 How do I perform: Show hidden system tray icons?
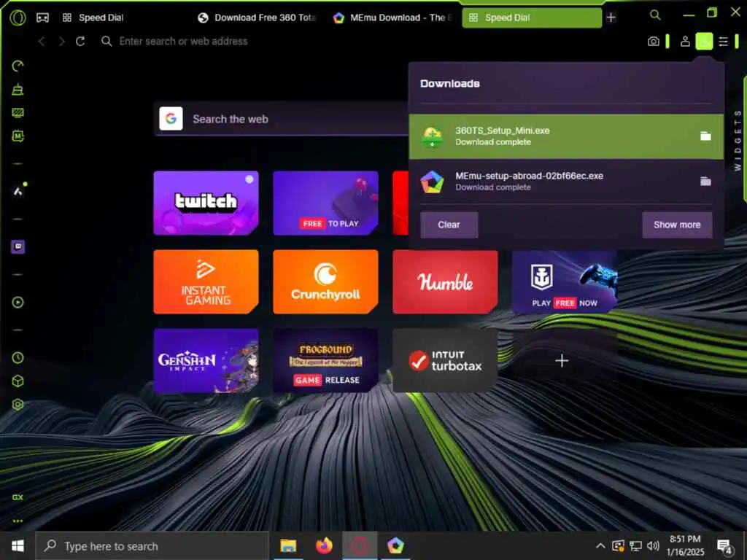coord(600,545)
